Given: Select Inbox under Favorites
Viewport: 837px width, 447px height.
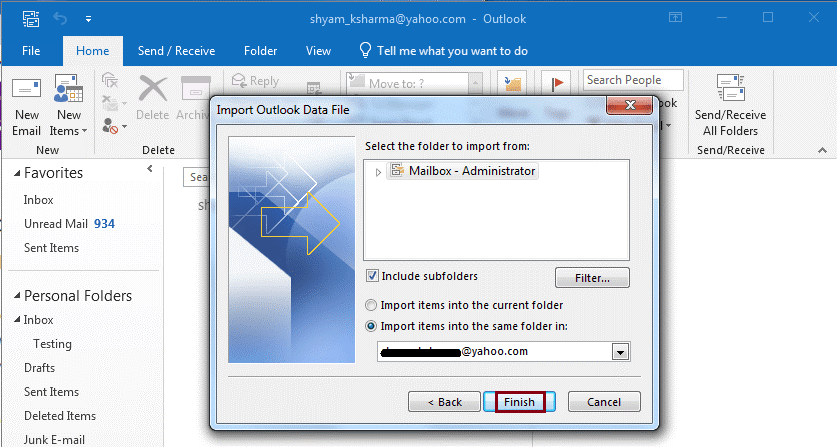Looking at the screenshot, I should click(38, 200).
